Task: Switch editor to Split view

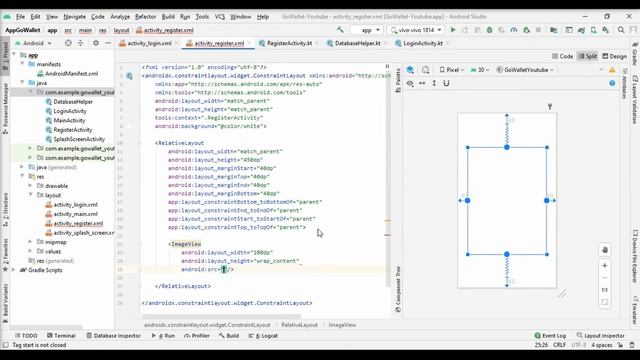Action: [588, 56]
